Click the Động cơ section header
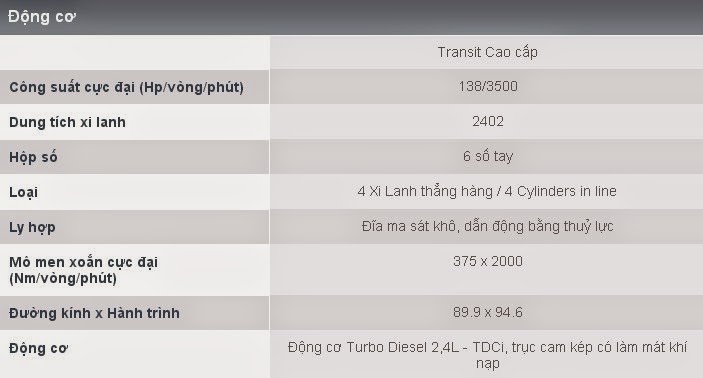 click(x=42, y=17)
